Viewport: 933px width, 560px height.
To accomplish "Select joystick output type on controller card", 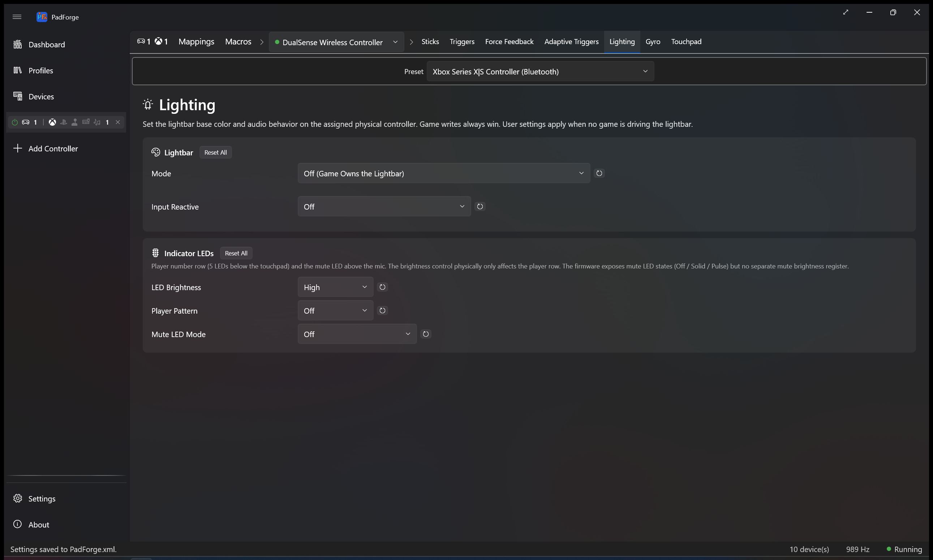I will tap(75, 122).
